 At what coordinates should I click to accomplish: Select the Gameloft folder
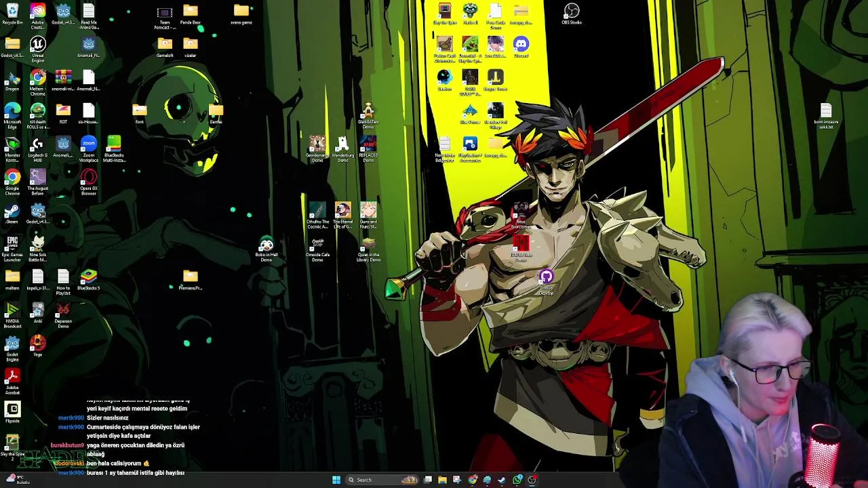click(x=165, y=47)
